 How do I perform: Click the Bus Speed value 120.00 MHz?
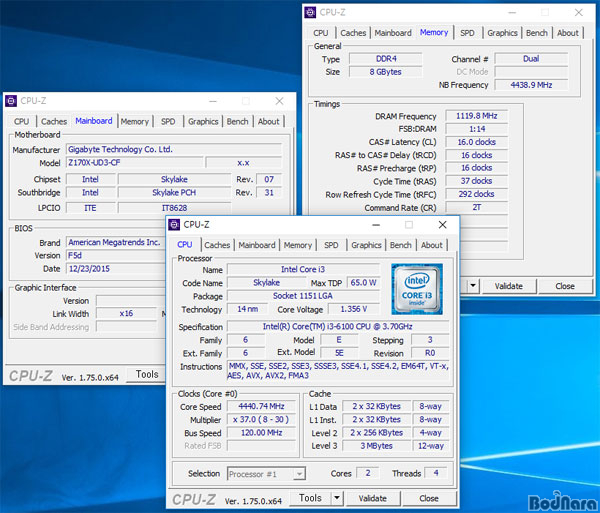[x=261, y=433]
